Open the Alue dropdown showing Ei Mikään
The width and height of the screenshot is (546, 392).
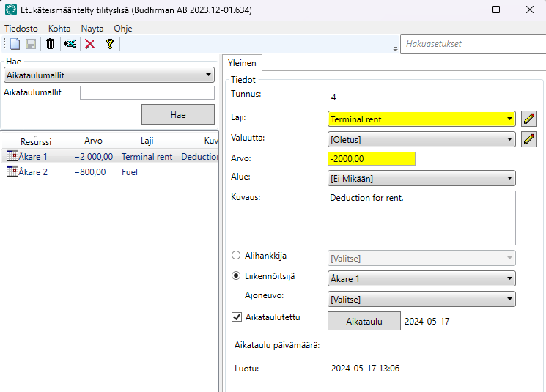pyautogui.click(x=421, y=178)
